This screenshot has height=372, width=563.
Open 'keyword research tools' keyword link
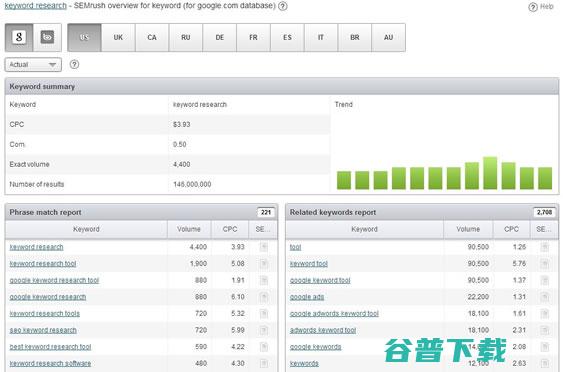pyautogui.click(x=45, y=313)
